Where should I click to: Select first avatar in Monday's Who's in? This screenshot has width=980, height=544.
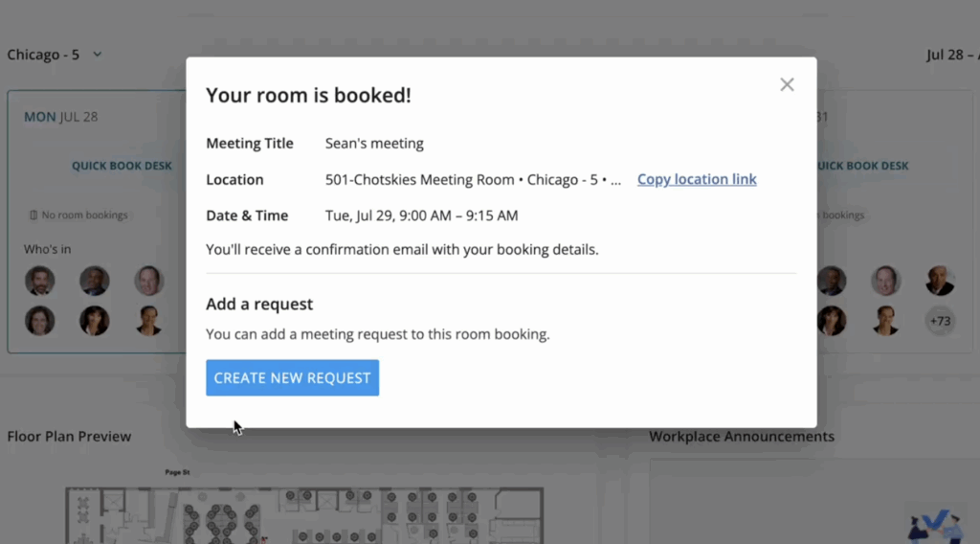(x=39, y=281)
